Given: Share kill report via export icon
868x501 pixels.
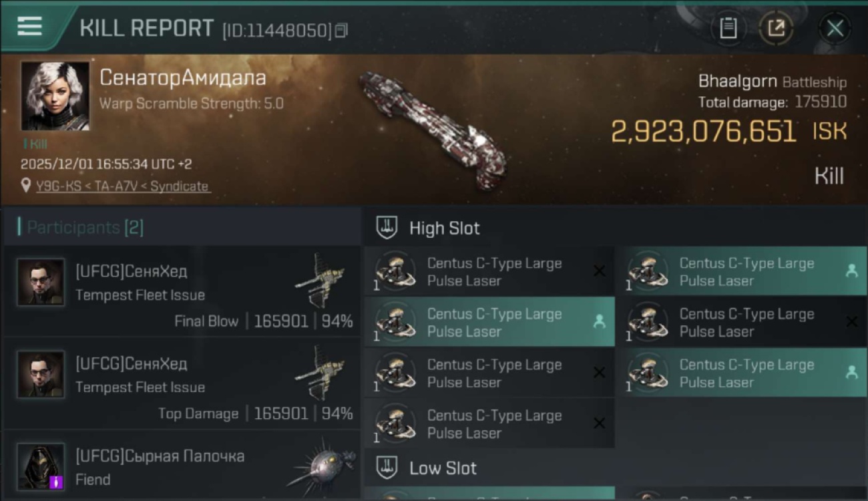Looking at the screenshot, I should [x=776, y=28].
